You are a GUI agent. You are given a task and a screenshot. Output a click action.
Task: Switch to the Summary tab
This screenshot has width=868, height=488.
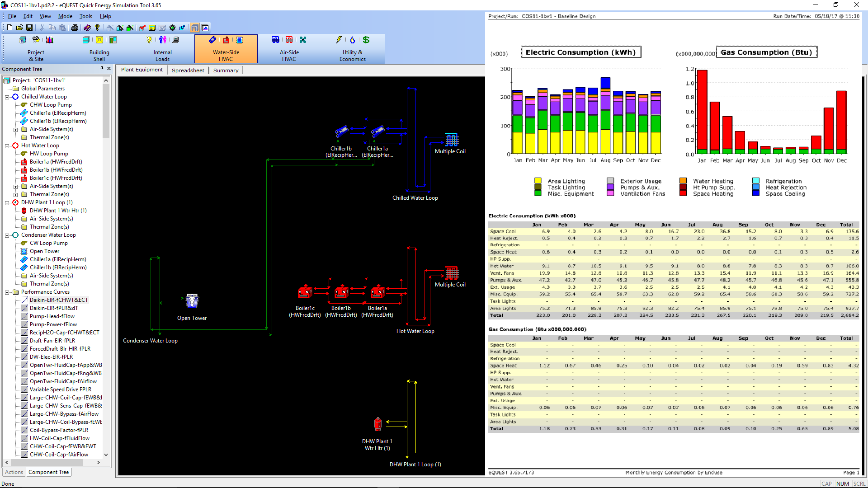pyautogui.click(x=226, y=70)
